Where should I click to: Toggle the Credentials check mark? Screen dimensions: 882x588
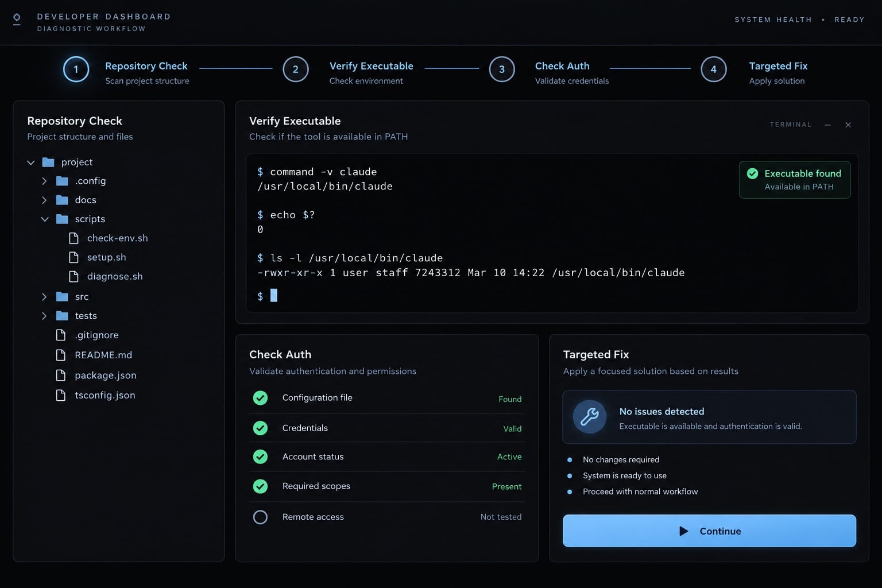pos(260,428)
